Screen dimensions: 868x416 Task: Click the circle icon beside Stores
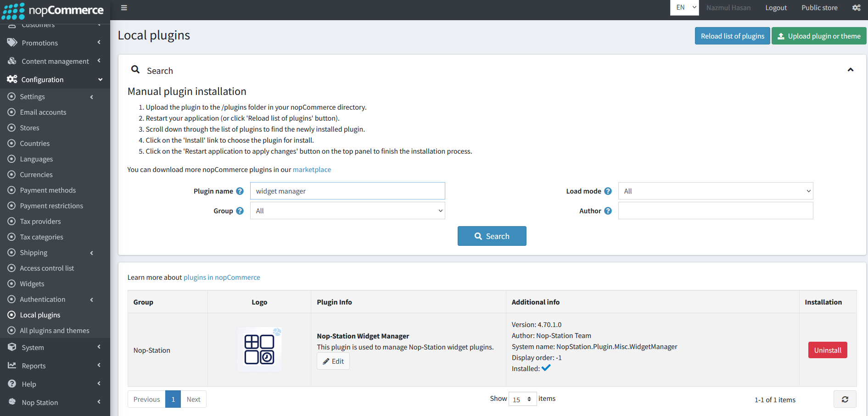point(11,128)
